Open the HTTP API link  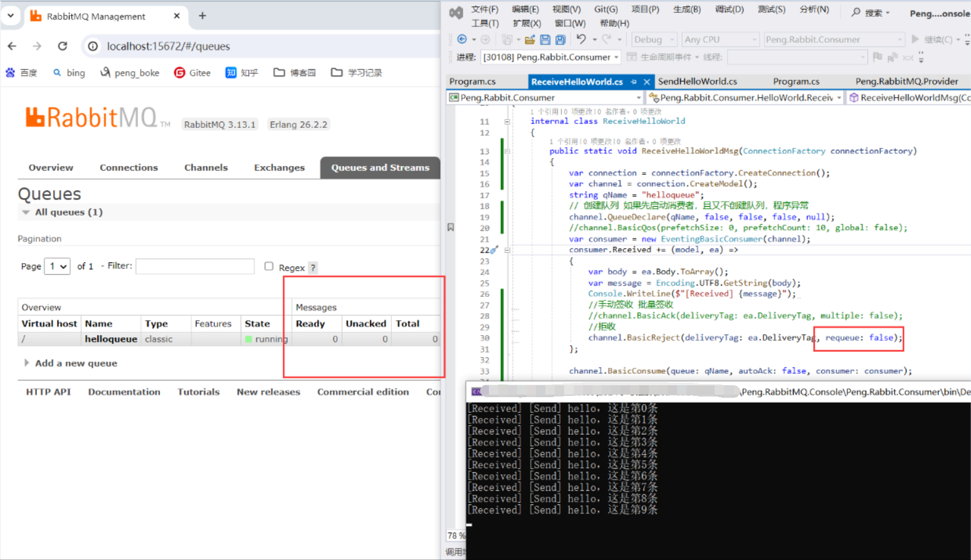48,391
